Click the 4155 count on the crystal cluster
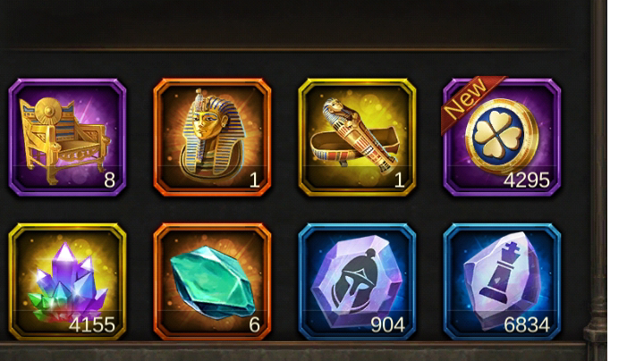644x361 pixels. point(92,325)
